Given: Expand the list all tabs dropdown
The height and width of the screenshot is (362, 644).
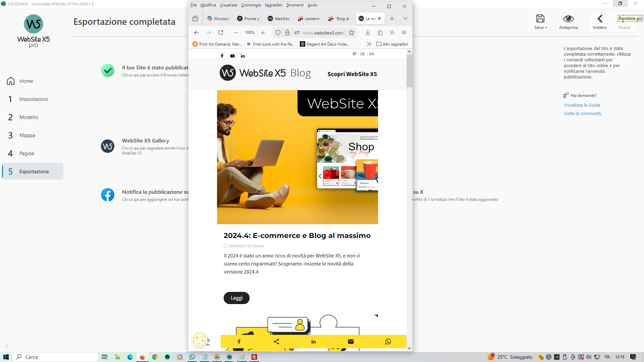Looking at the screenshot, I should (405, 19).
